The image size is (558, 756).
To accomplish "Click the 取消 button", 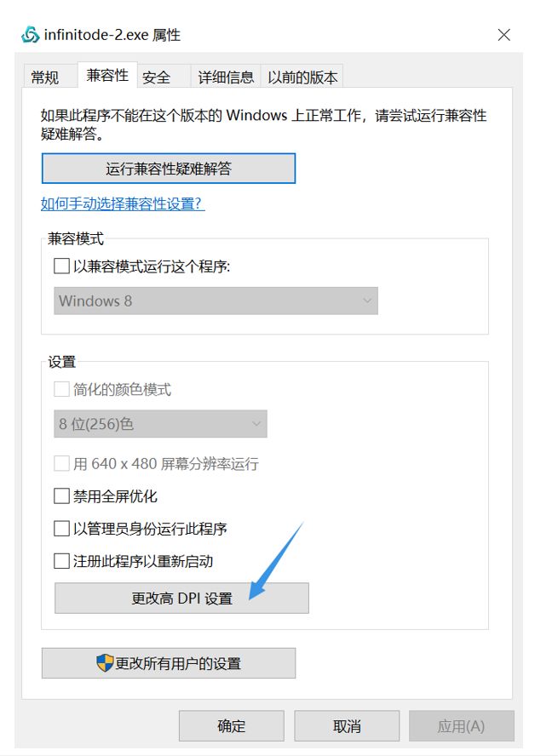I will [x=347, y=726].
